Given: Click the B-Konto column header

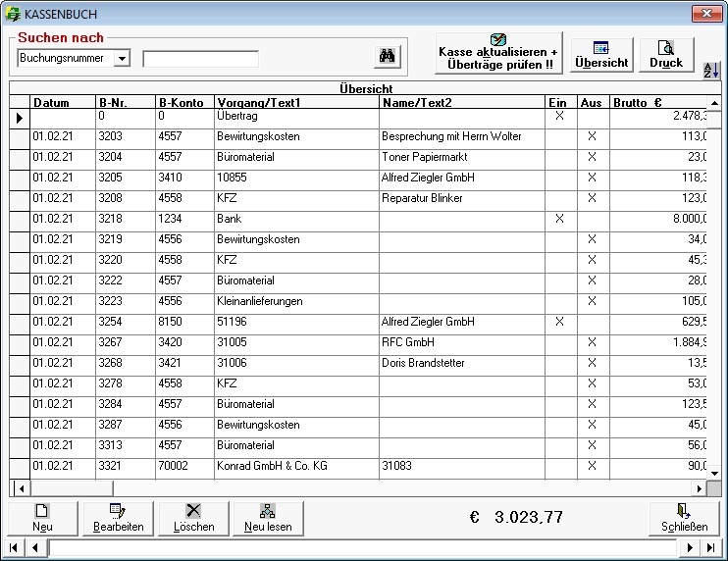Looking at the screenshot, I should tap(184, 103).
